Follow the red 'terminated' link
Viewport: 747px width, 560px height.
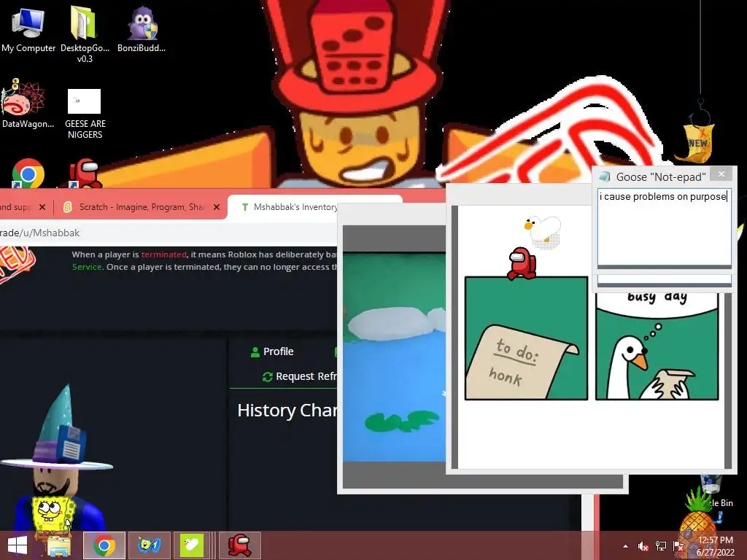tap(164, 254)
